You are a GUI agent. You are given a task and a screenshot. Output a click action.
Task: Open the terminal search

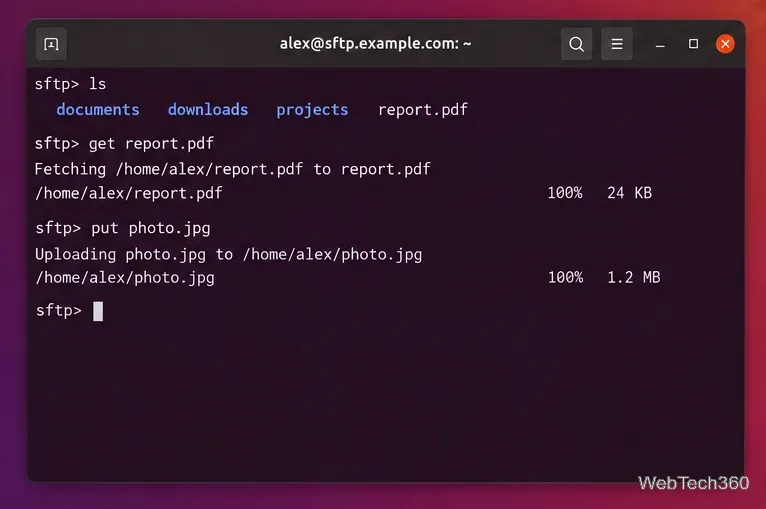click(576, 44)
